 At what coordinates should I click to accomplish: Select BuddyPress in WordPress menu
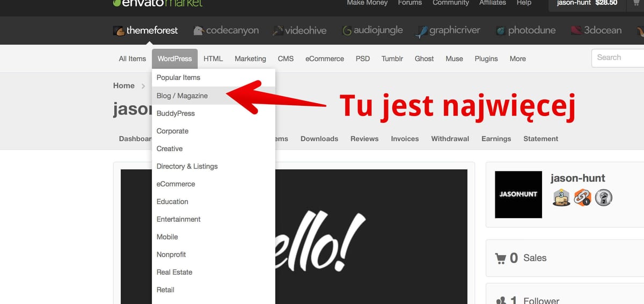214,113
